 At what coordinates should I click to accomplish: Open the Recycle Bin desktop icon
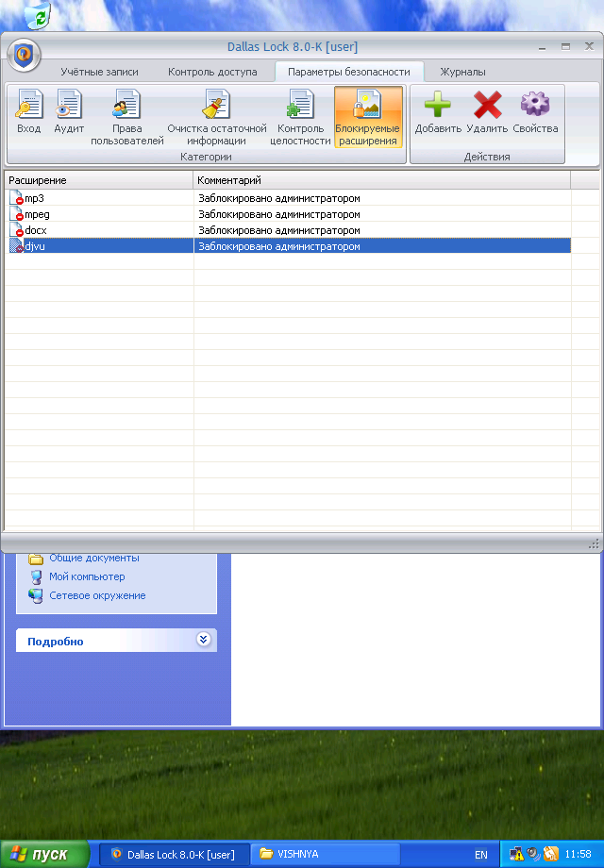38,15
